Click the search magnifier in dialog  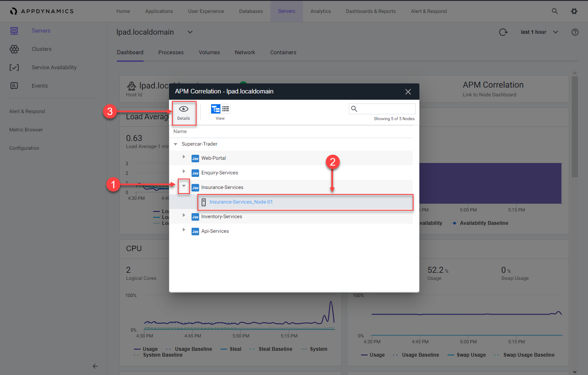pos(354,109)
